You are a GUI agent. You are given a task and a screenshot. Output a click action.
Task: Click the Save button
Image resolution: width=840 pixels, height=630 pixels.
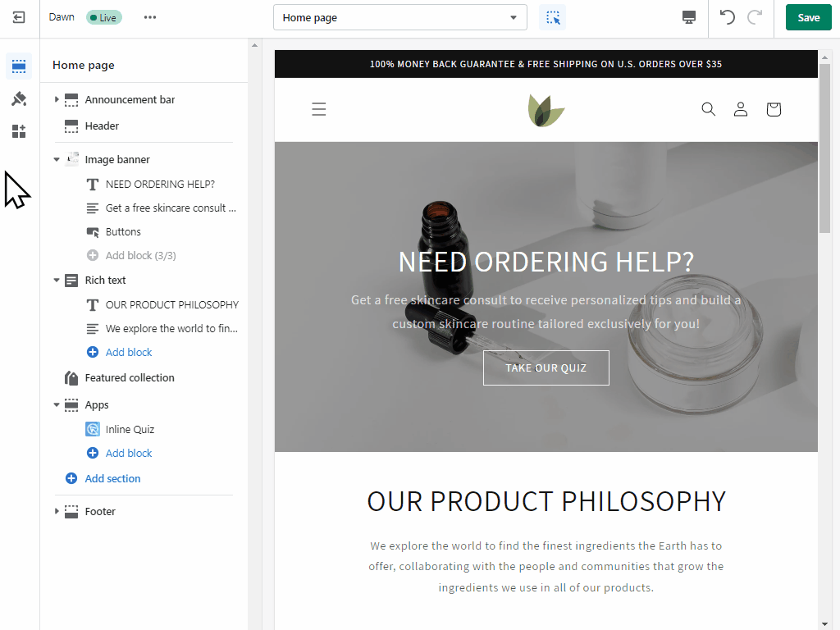click(x=808, y=18)
